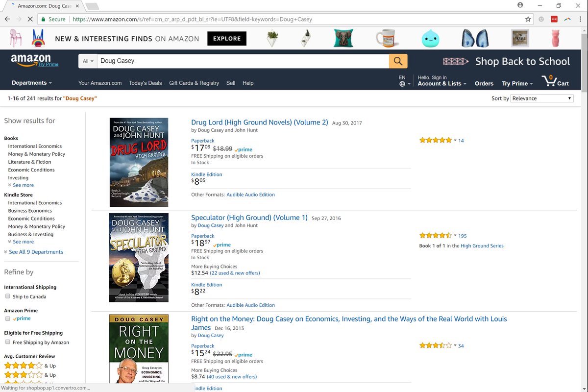Click the five-star rating for Drug Lord

435,140
